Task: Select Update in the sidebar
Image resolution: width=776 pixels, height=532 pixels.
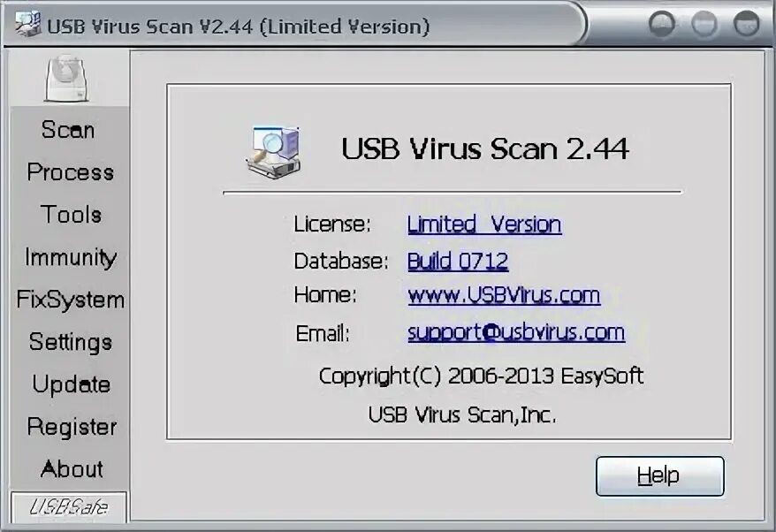Action: click(72, 384)
